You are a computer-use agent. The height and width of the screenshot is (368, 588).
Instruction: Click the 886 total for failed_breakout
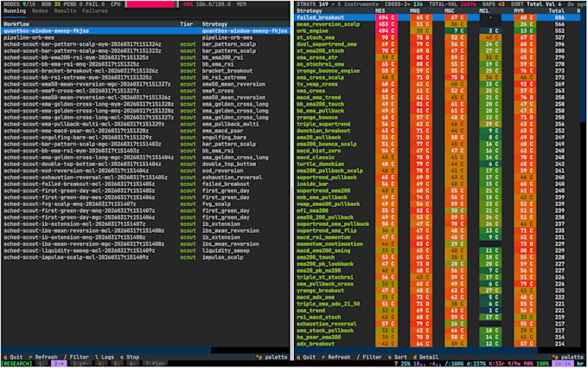[x=559, y=17]
